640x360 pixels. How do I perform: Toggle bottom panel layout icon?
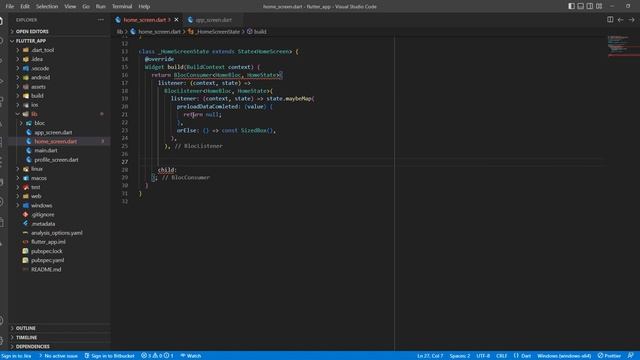(x=580, y=6)
